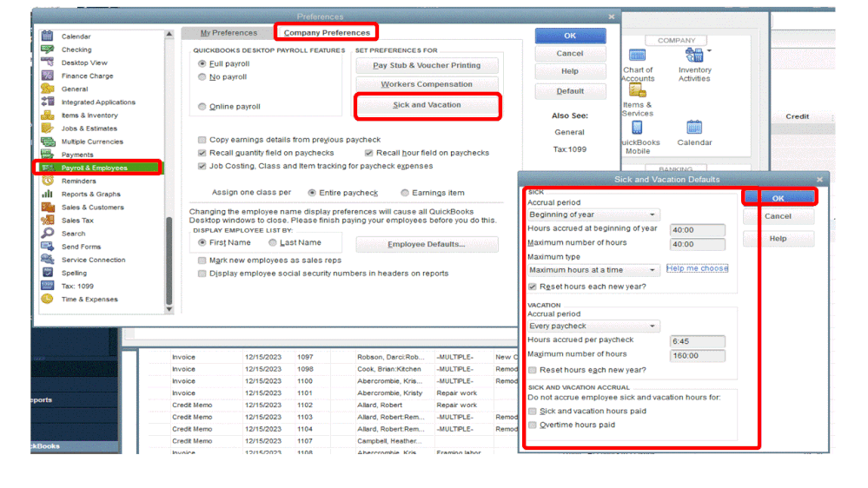The image size is (868, 488).
Task: Toggle Recall hour field on paychecks
Action: point(368,153)
